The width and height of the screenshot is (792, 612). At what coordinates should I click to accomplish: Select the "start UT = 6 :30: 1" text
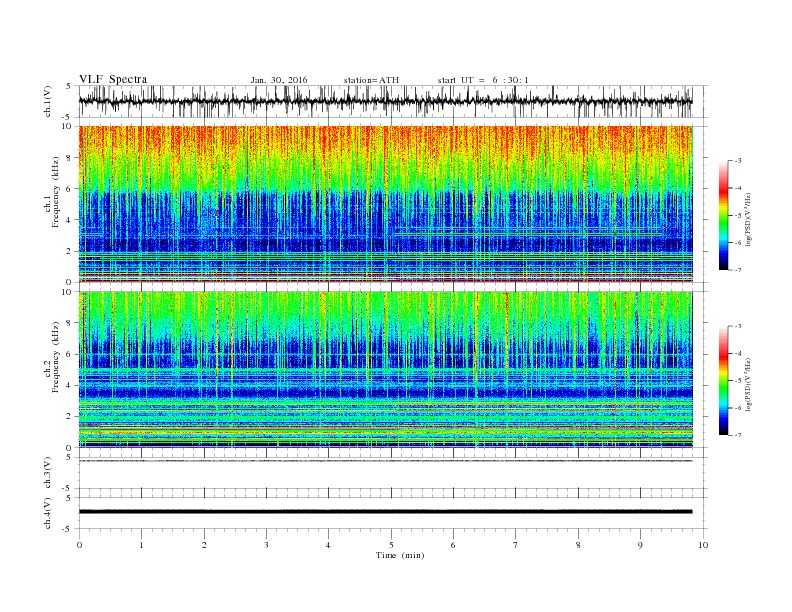[x=483, y=80]
